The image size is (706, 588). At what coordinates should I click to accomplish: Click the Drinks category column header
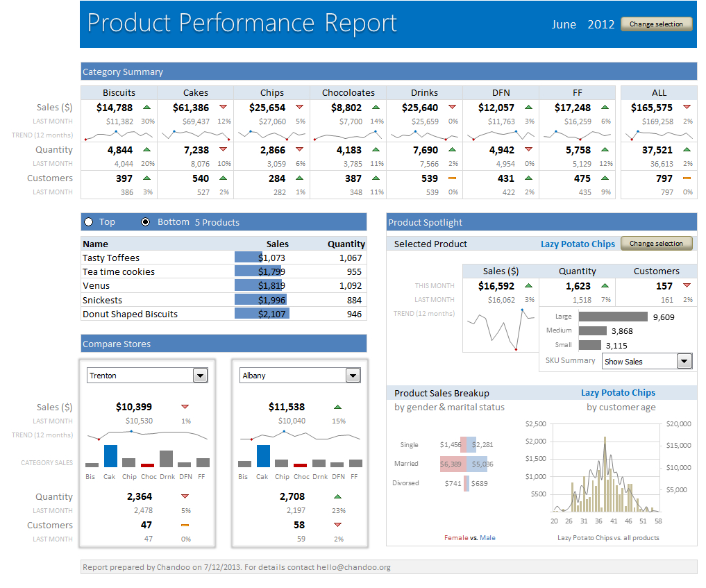(424, 92)
